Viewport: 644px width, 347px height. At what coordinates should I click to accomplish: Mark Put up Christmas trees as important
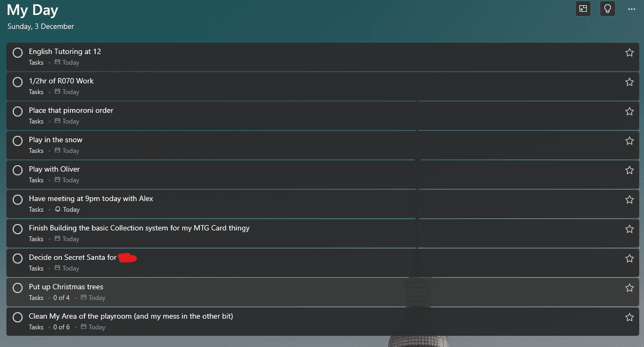coord(629,288)
